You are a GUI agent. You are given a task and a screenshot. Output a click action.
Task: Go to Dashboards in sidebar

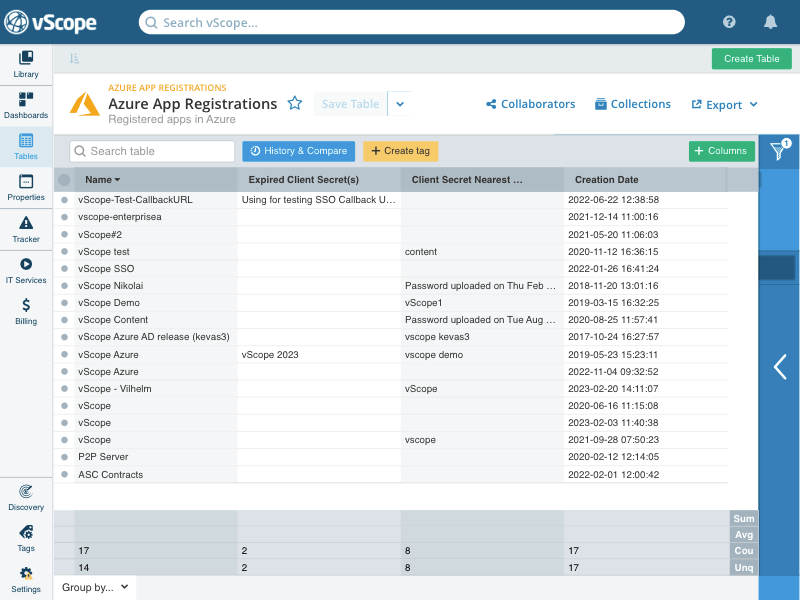[26, 106]
